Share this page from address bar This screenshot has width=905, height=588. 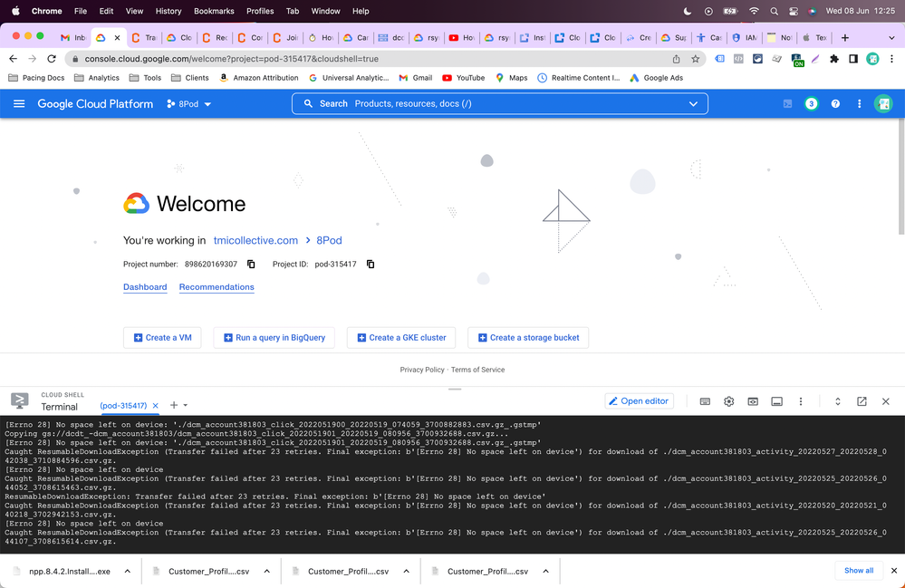tap(677, 59)
